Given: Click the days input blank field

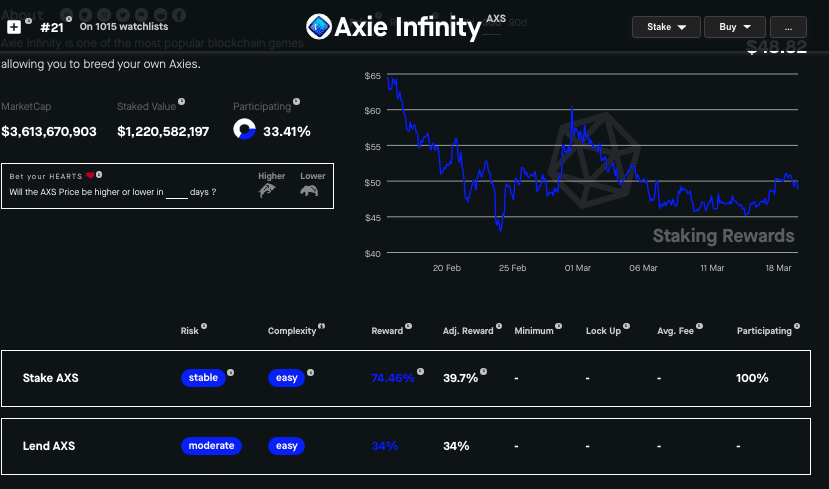Looking at the screenshot, I should 177,192.
